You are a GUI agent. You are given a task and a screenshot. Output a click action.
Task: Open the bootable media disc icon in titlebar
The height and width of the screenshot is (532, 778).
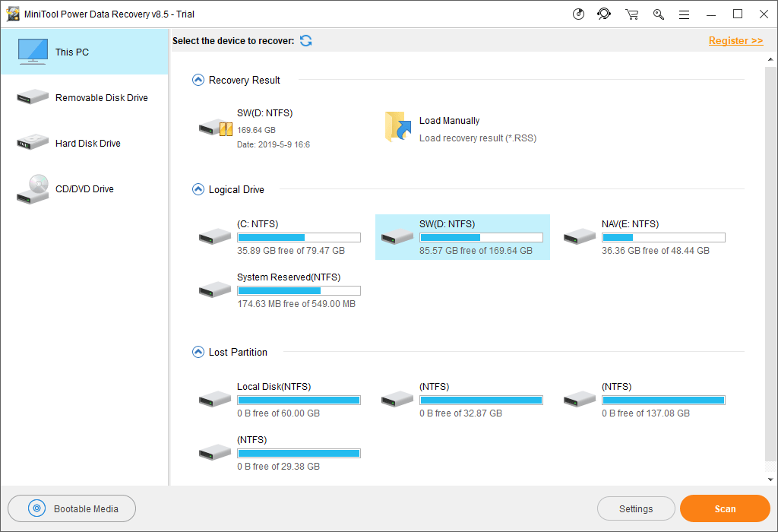click(578, 14)
